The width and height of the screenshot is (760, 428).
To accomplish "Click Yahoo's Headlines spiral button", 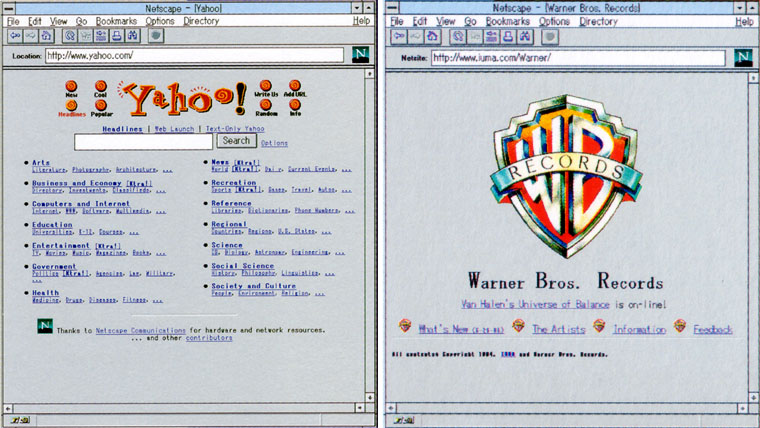I will (x=71, y=105).
